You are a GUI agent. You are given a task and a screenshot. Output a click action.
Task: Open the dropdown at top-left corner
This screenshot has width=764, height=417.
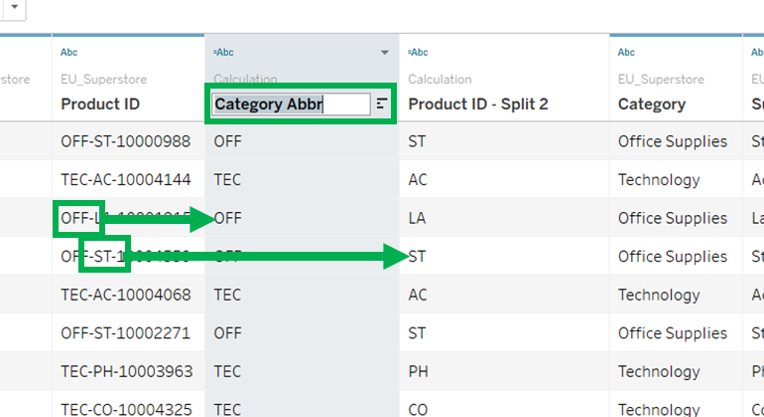click(17, 9)
